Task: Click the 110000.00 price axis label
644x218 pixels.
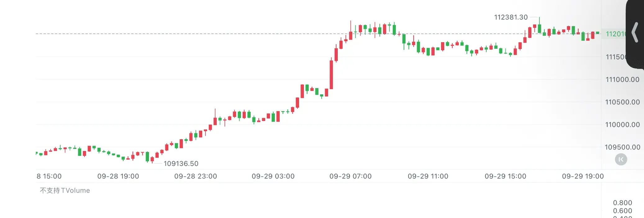Action: (x=622, y=125)
